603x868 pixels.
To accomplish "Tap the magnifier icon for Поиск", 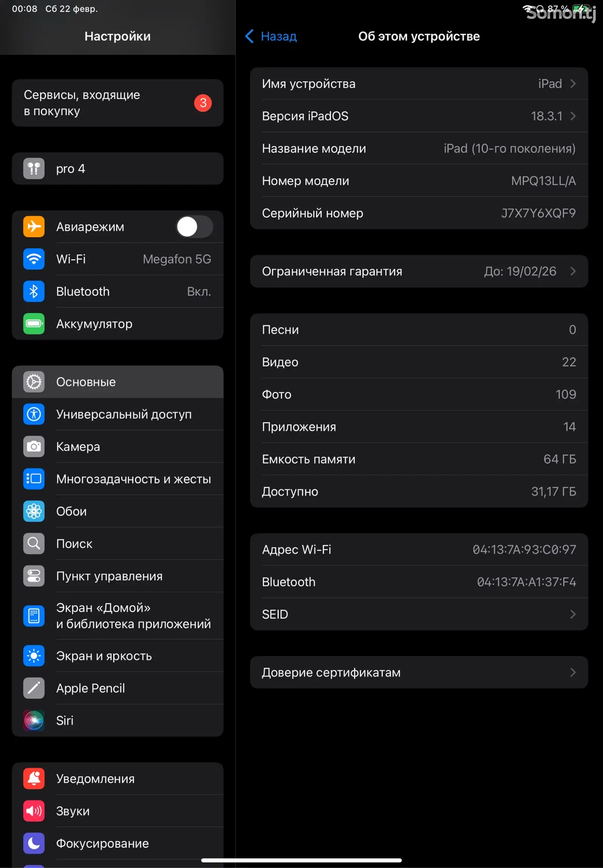I will tap(34, 544).
